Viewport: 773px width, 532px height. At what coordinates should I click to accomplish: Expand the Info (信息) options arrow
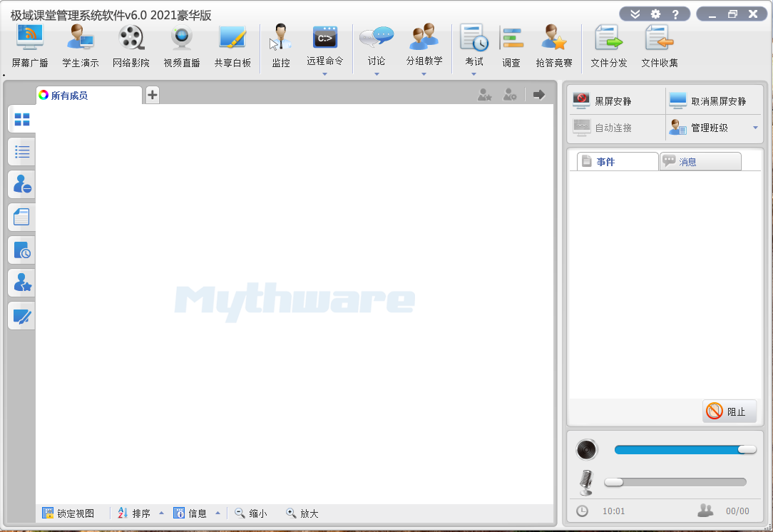[x=217, y=513]
